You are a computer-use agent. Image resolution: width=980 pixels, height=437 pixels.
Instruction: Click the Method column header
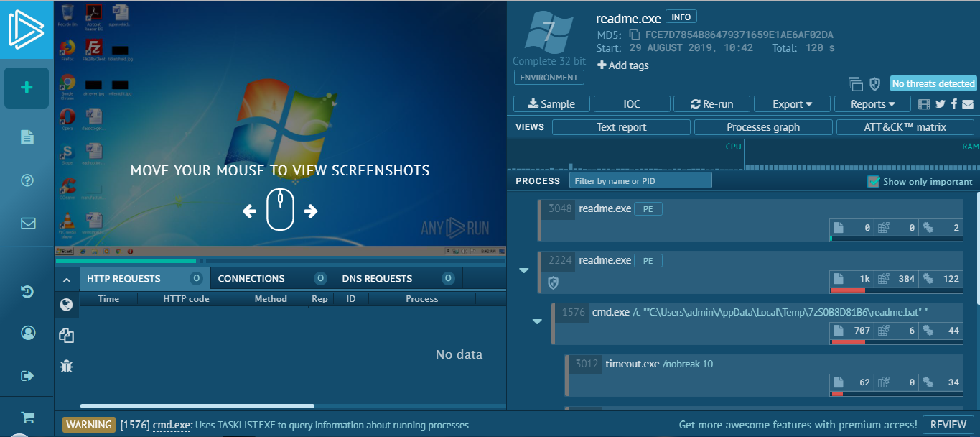(x=271, y=298)
